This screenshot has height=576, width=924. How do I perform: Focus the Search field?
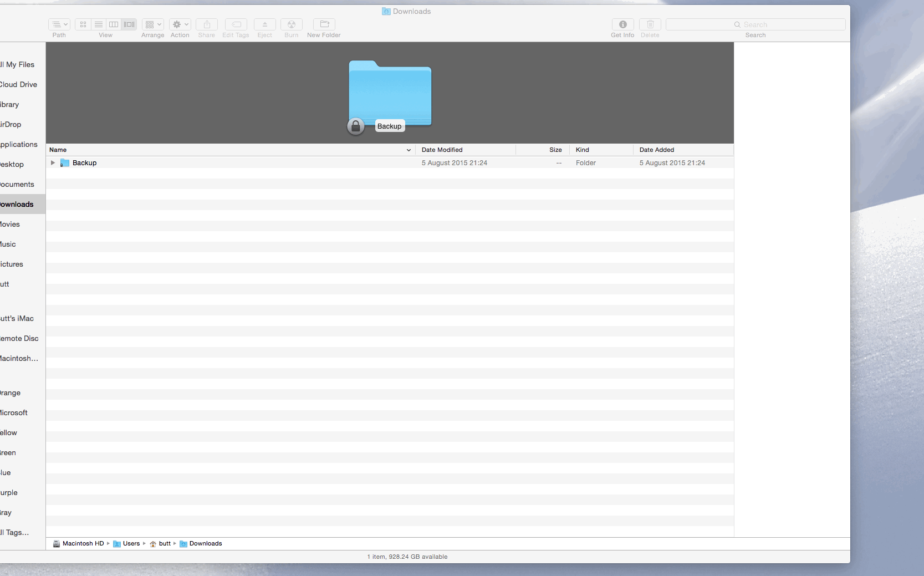click(x=755, y=24)
